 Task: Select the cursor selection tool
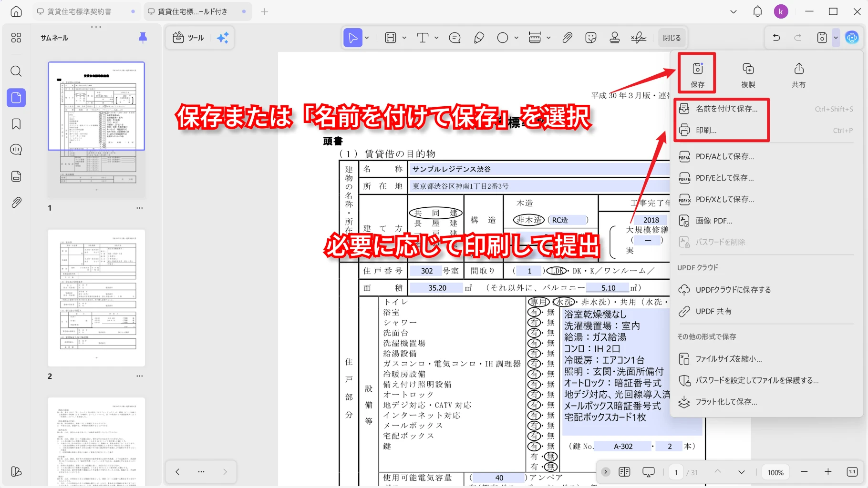(353, 38)
